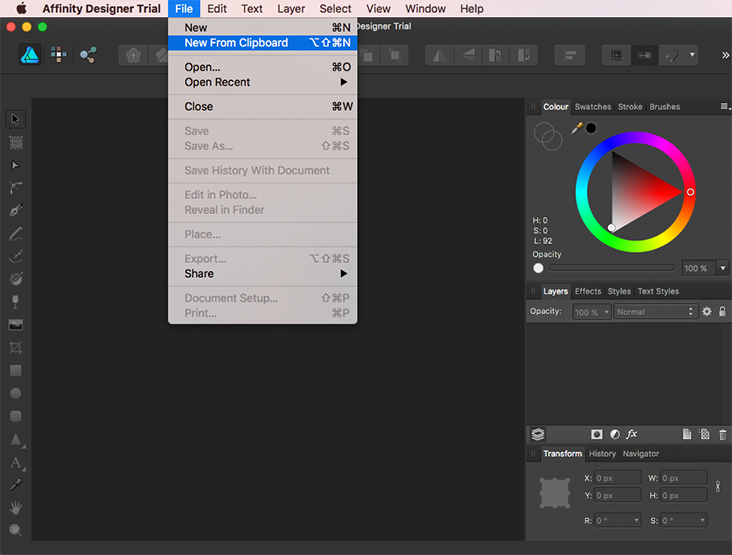Open the rotation R dropdown
This screenshot has width=732, height=555.
point(636,520)
